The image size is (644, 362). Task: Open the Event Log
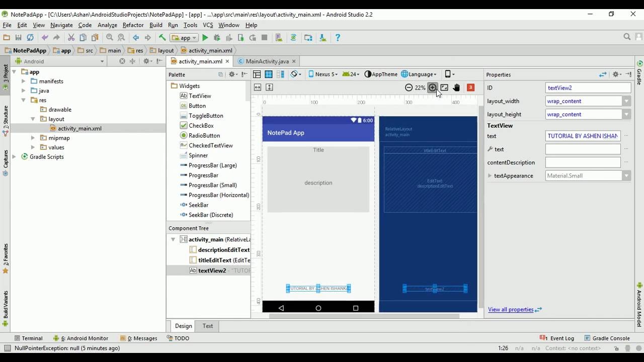(556, 338)
